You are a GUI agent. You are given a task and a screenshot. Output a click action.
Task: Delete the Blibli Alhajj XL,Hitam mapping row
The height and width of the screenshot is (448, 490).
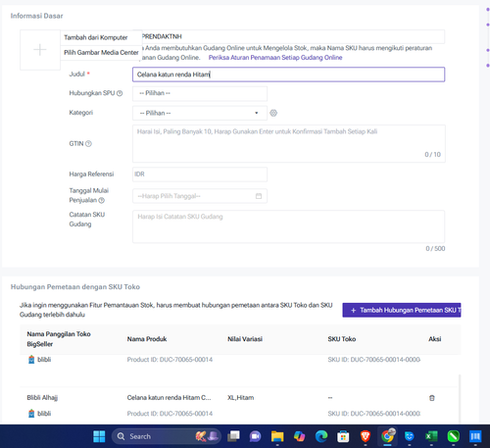[432, 398]
